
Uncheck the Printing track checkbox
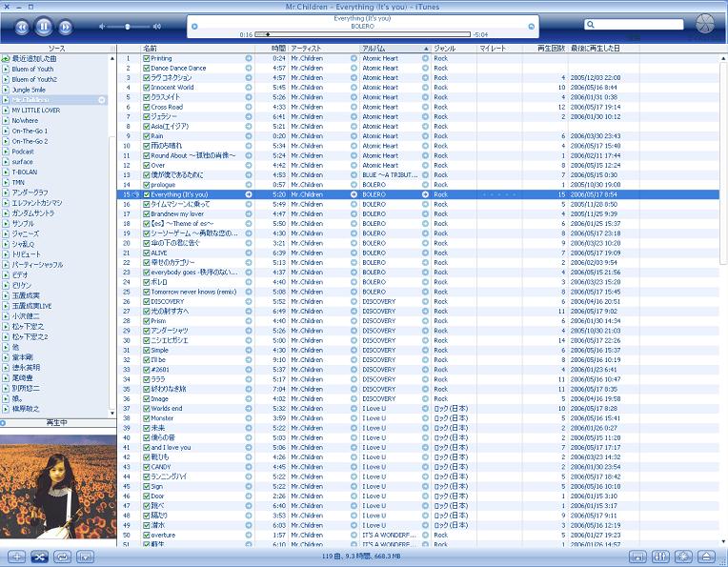[x=146, y=58]
